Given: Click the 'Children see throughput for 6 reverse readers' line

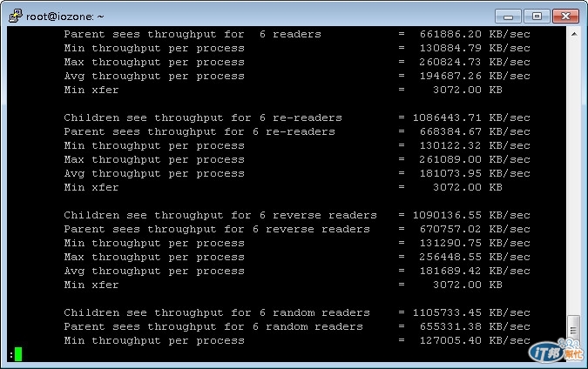Looking at the screenshot, I should pyautogui.click(x=220, y=215).
